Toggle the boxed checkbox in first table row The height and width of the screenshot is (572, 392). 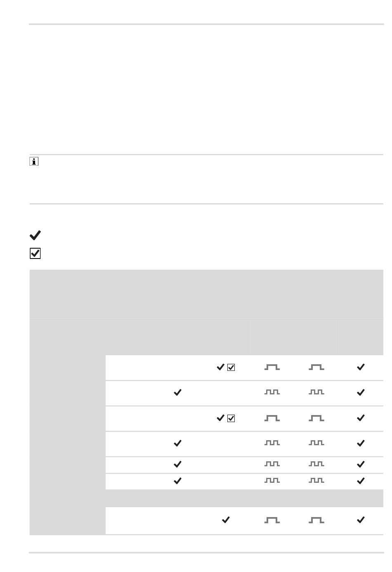(231, 367)
